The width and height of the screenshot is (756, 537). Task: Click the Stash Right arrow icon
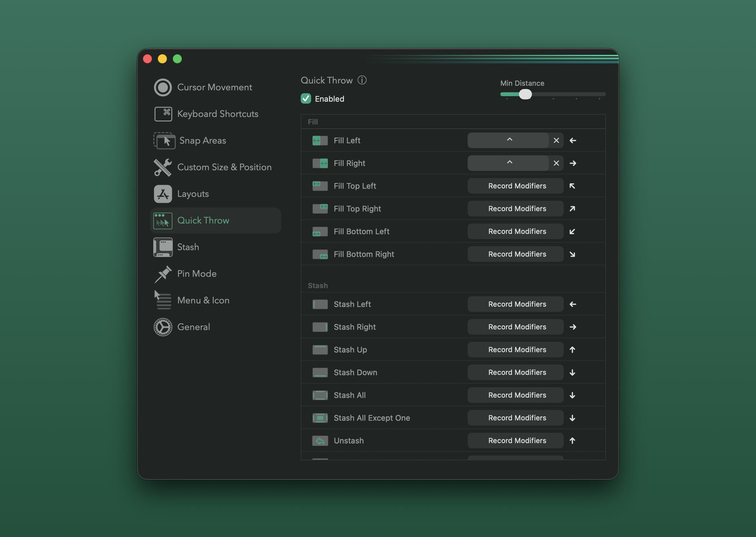573,327
